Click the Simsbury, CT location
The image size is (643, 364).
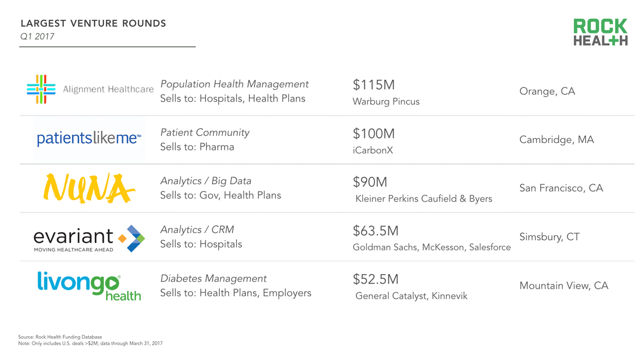pyautogui.click(x=549, y=237)
